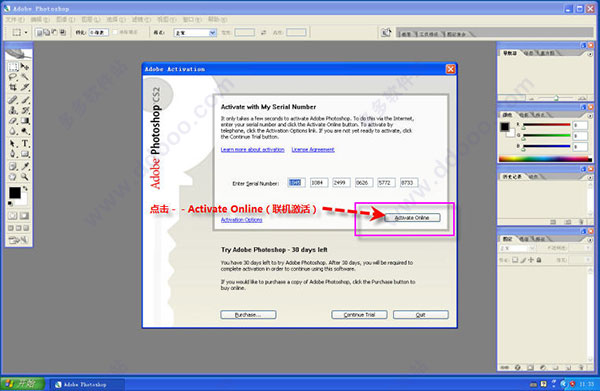The image size is (600, 391).
Task: Open the History panel options menu arrow
Action: click(x=590, y=178)
